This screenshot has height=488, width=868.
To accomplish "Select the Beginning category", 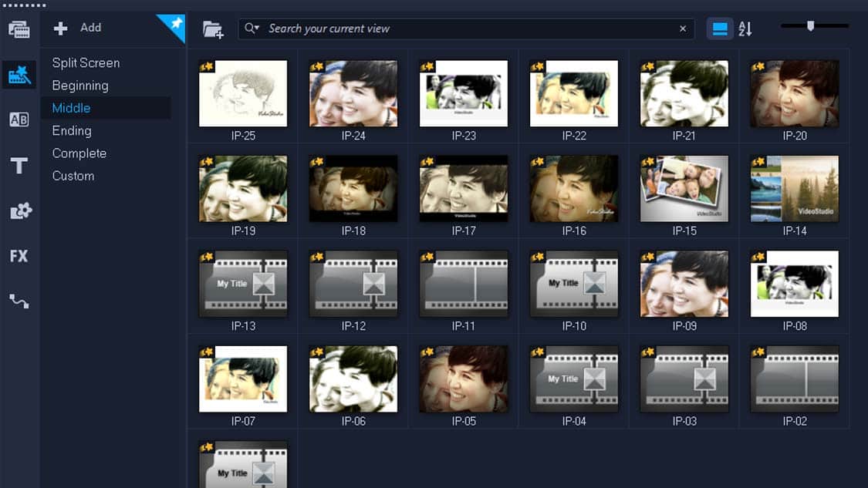I will point(80,86).
